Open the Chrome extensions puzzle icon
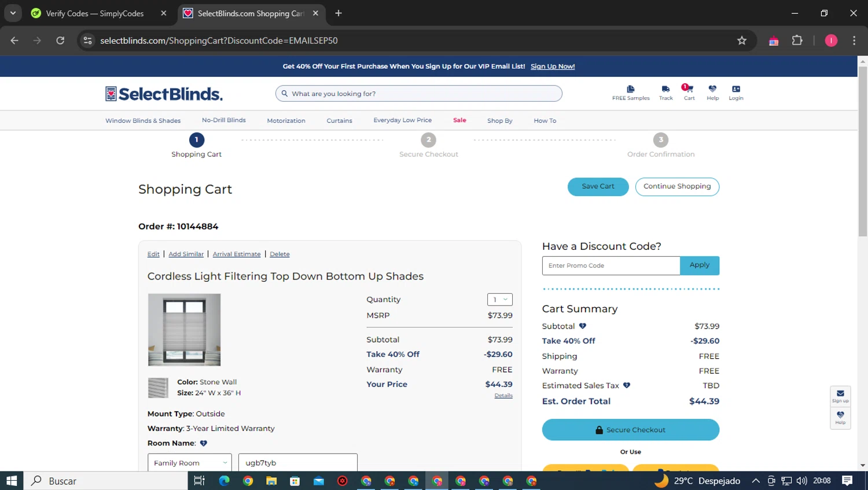The image size is (868, 490). tap(797, 40)
